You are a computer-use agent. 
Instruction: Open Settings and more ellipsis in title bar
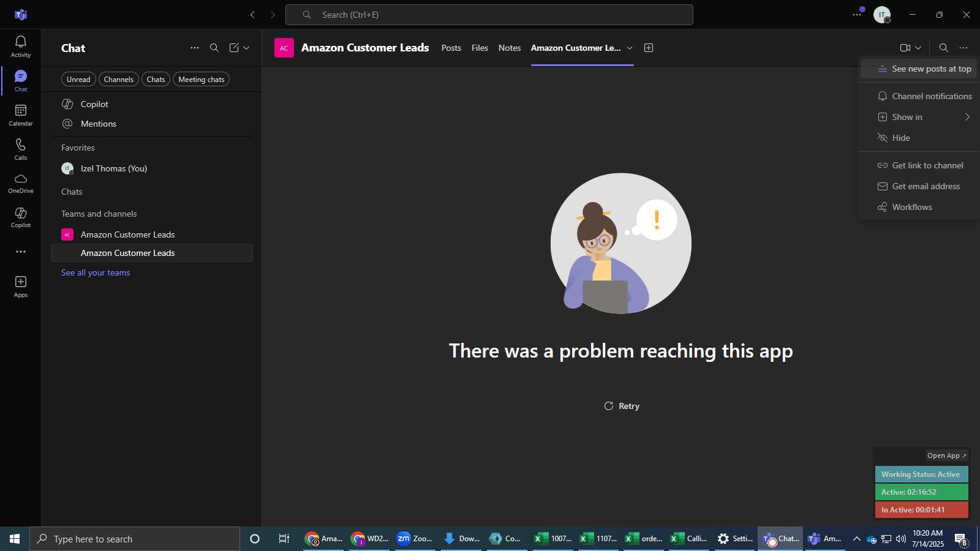click(x=857, y=15)
